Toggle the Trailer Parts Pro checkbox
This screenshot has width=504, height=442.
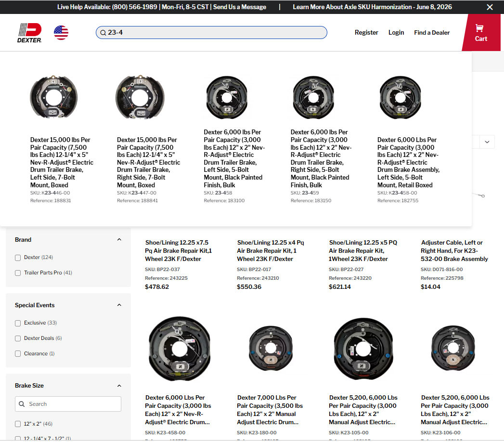[x=18, y=273]
